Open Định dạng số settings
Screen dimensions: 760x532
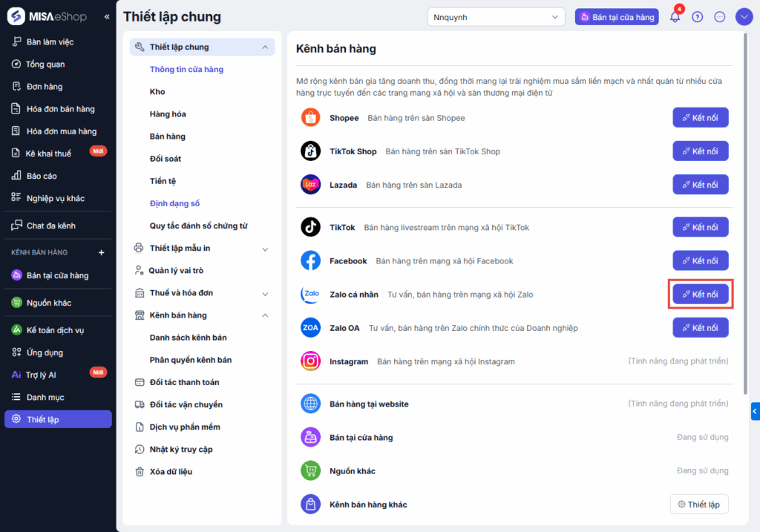(x=174, y=203)
